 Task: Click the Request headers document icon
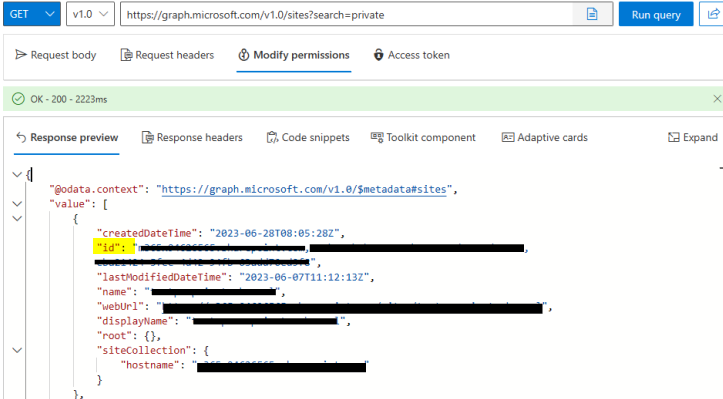coord(126,55)
